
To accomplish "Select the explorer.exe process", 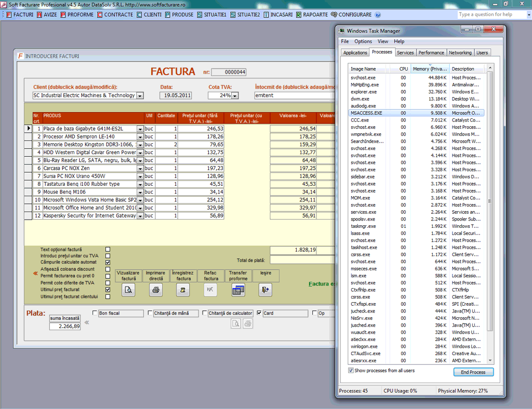I will (x=416, y=92).
